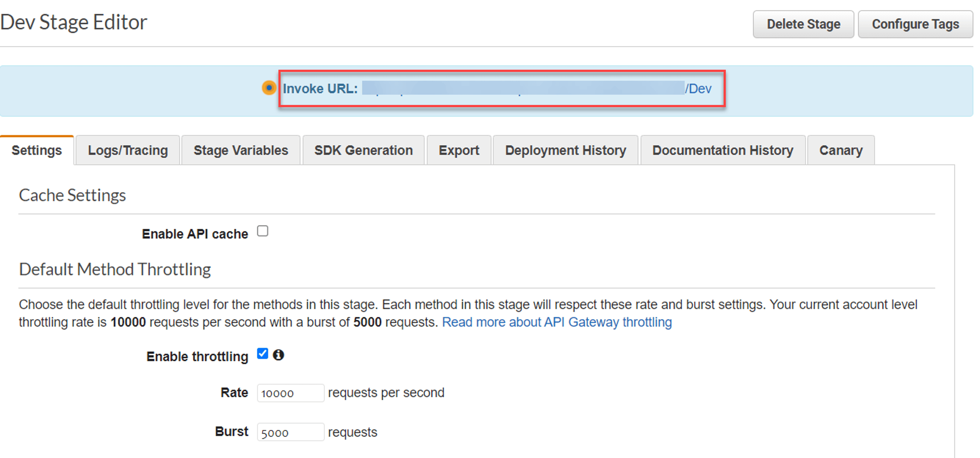Click the Burst field label
Viewport: 980px width, 458px height.
point(231,432)
